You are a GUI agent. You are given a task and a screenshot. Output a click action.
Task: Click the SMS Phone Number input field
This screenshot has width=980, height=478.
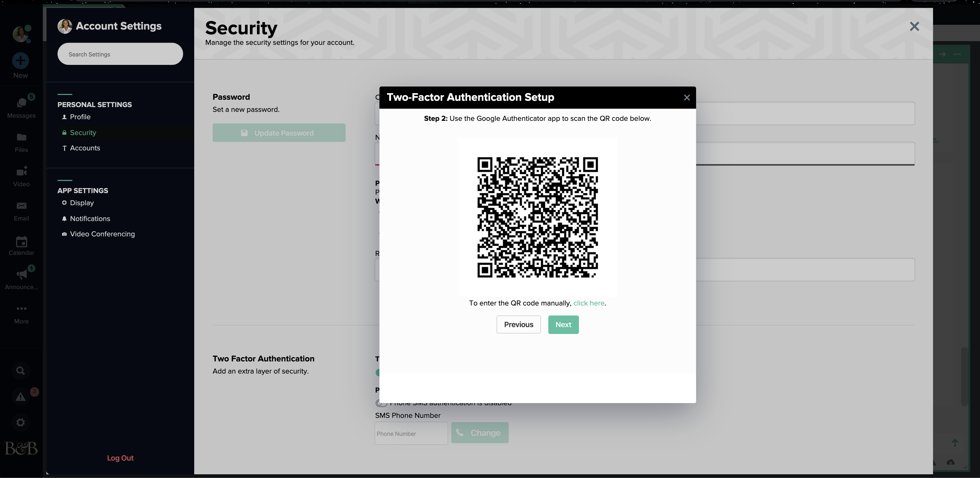pos(411,433)
